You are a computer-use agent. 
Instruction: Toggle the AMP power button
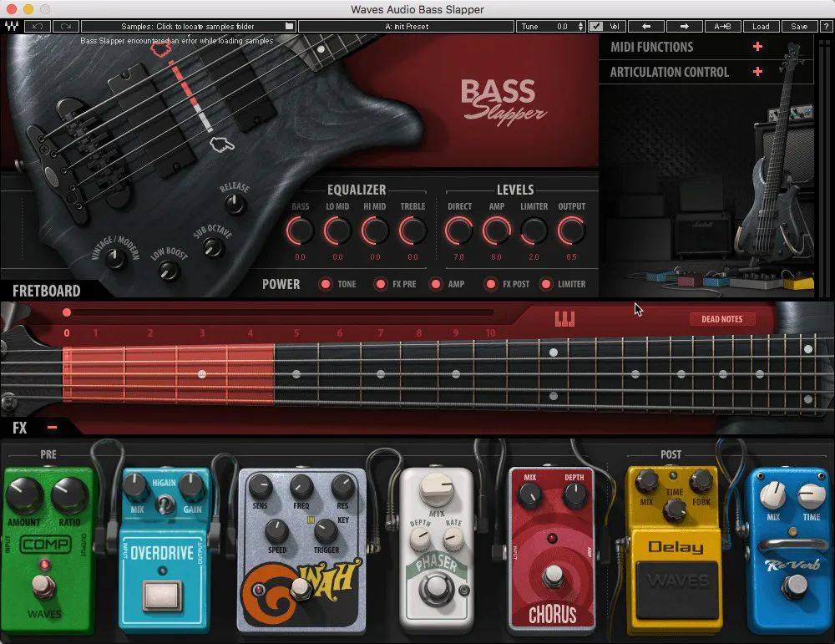point(435,284)
